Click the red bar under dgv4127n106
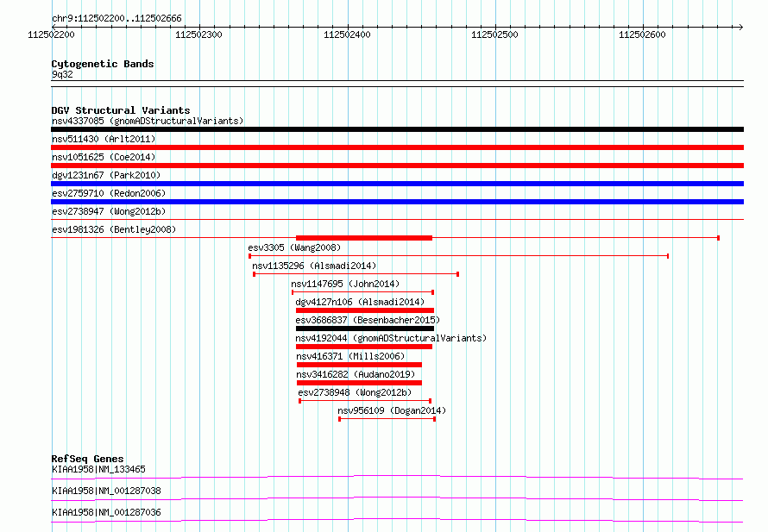 tap(365, 310)
